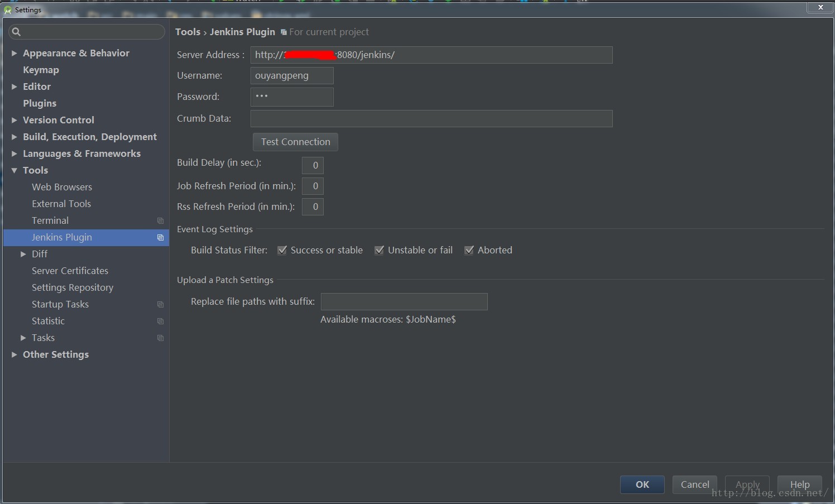This screenshot has height=504, width=835.
Task: Click Job Refresh Period value field
Action: point(313,186)
